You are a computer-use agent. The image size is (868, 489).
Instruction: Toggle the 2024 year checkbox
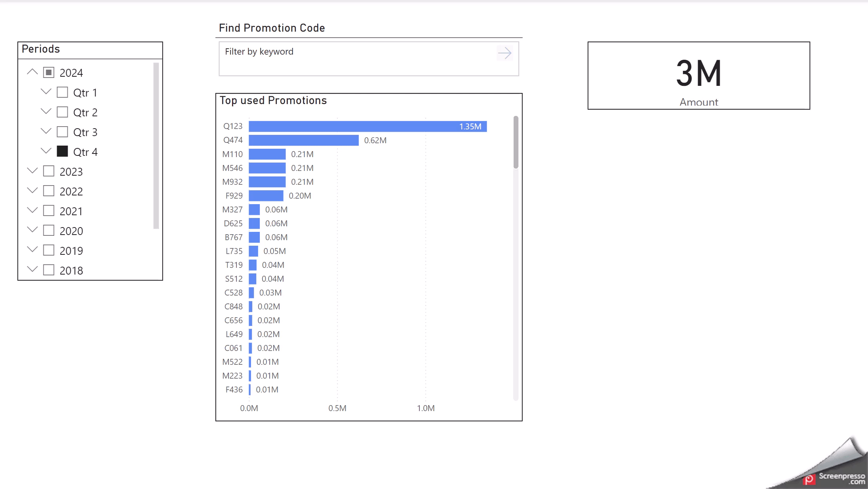(x=49, y=72)
